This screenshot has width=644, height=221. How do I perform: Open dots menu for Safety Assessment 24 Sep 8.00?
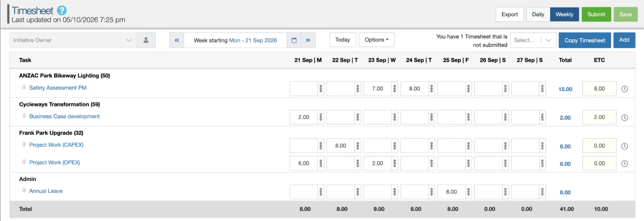click(x=431, y=89)
